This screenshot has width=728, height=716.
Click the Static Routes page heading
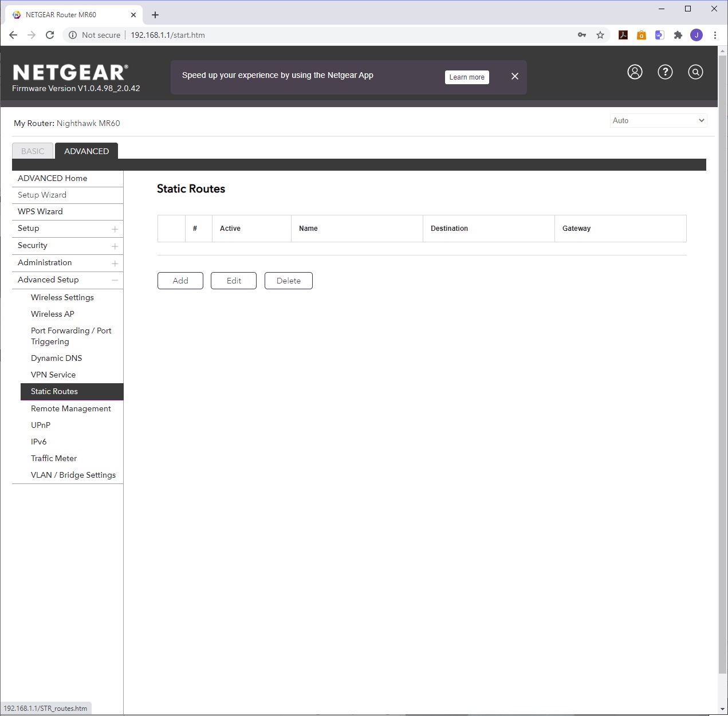(191, 189)
